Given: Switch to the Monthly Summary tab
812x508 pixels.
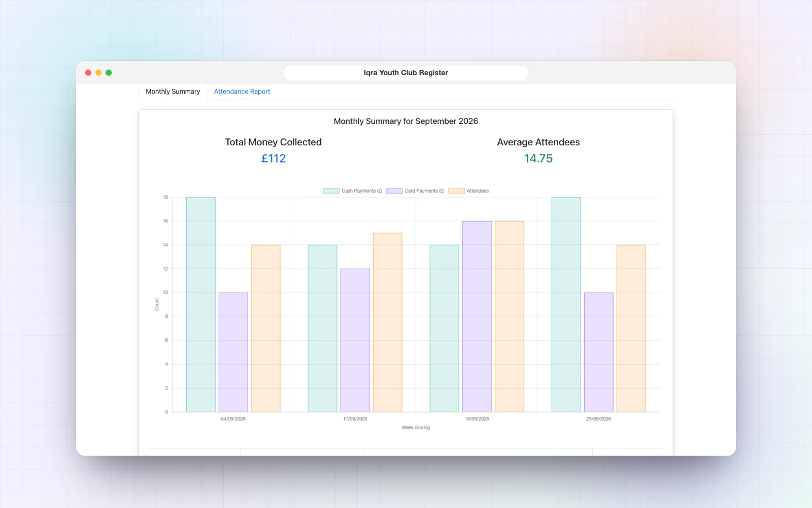Looking at the screenshot, I should tap(173, 91).
